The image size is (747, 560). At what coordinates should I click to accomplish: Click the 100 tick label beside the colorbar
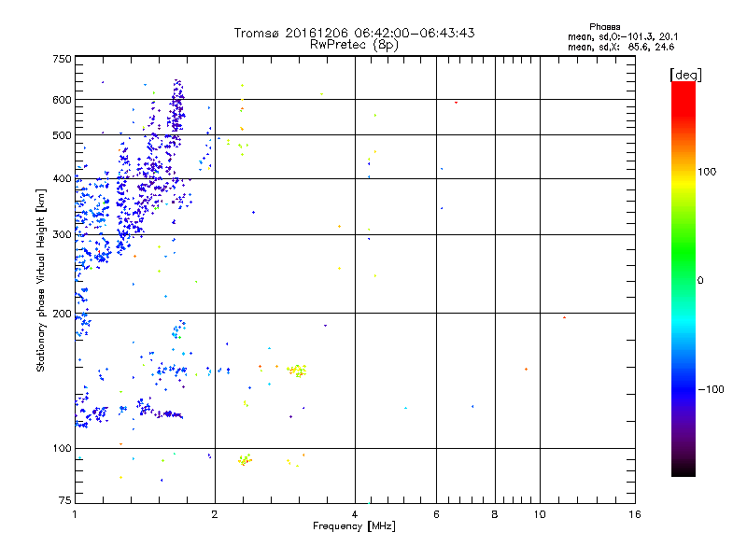[x=707, y=172]
